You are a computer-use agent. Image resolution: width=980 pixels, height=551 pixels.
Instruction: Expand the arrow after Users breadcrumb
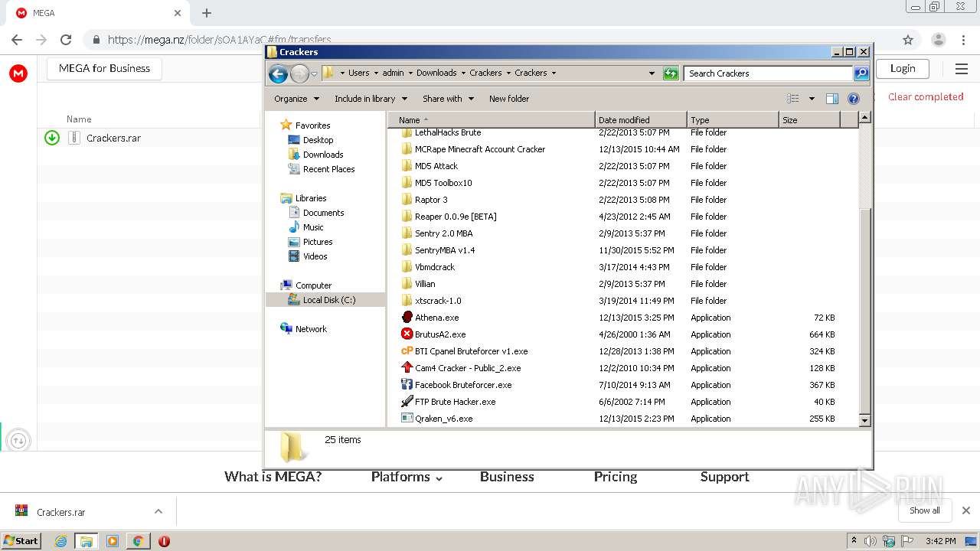375,73
